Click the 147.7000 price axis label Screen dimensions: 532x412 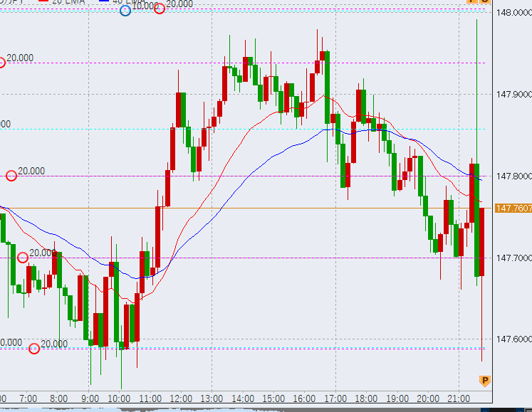click(x=513, y=258)
